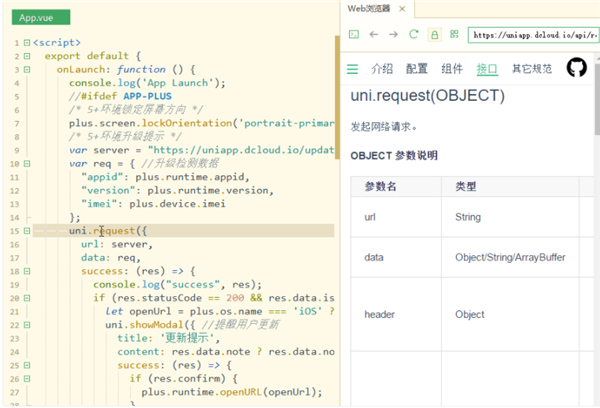Click the lock icon in browser toolbar
The width and height of the screenshot is (600, 408).
[434, 34]
